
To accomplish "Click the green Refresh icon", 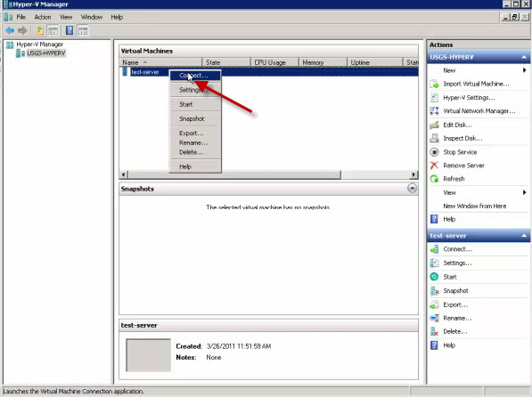I will [x=434, y=179].
